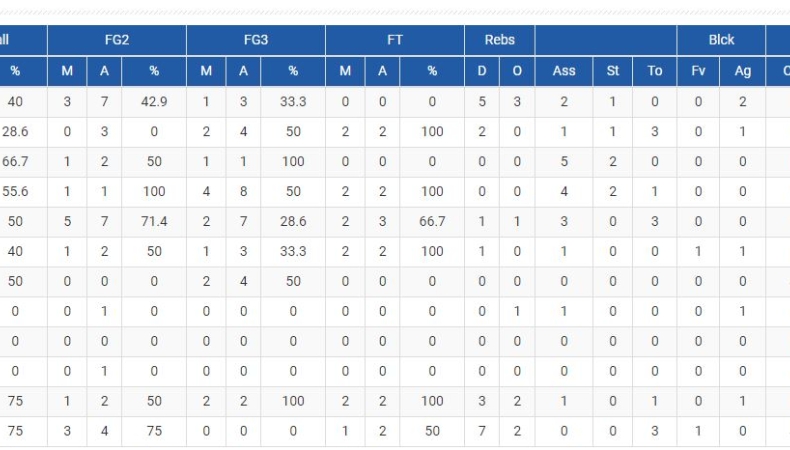Select the 66.7 cell in FT percentage
Image resolution: width=790 pixels, height=450 pixels.
pos(432,222)
